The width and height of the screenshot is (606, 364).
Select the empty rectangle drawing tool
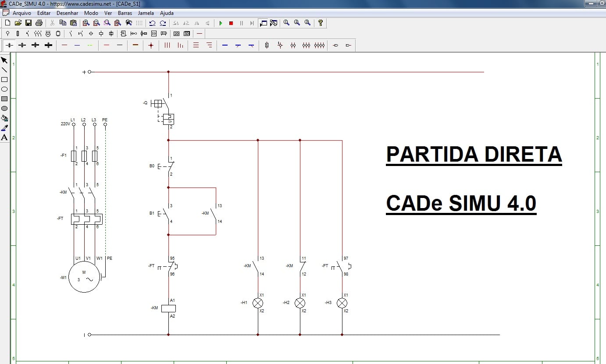point(4,79)
